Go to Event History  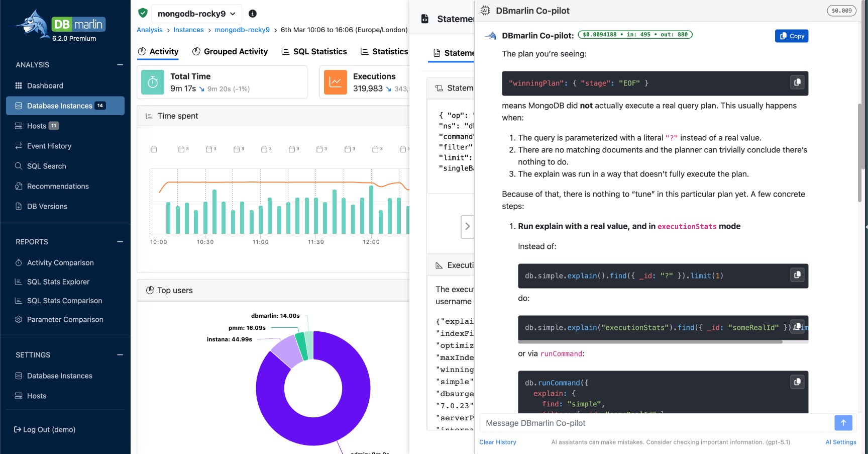click(x=65, y=146)
